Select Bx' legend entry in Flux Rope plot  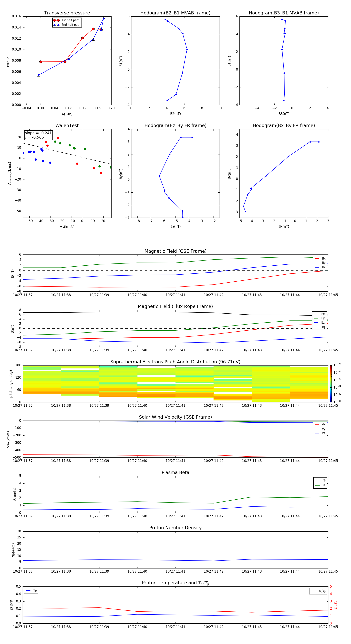point(320,314)
